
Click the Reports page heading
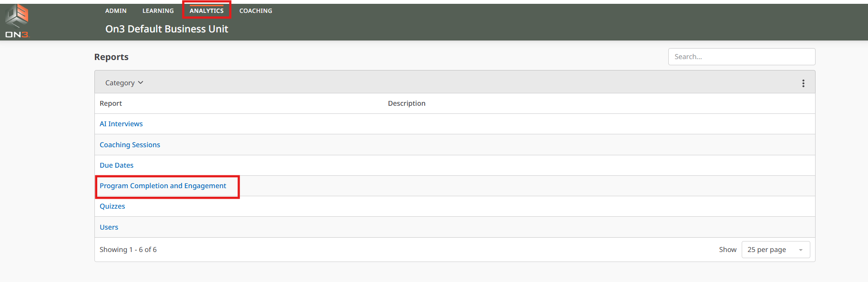(111, 57)
